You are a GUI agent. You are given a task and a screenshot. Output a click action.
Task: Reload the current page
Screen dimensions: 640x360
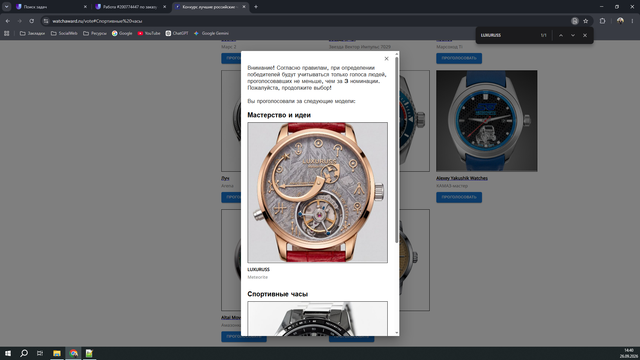(x=31, y=21)
